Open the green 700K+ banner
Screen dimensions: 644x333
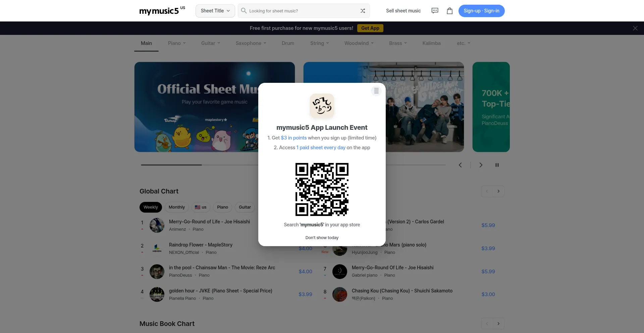[x=491, y=107]
